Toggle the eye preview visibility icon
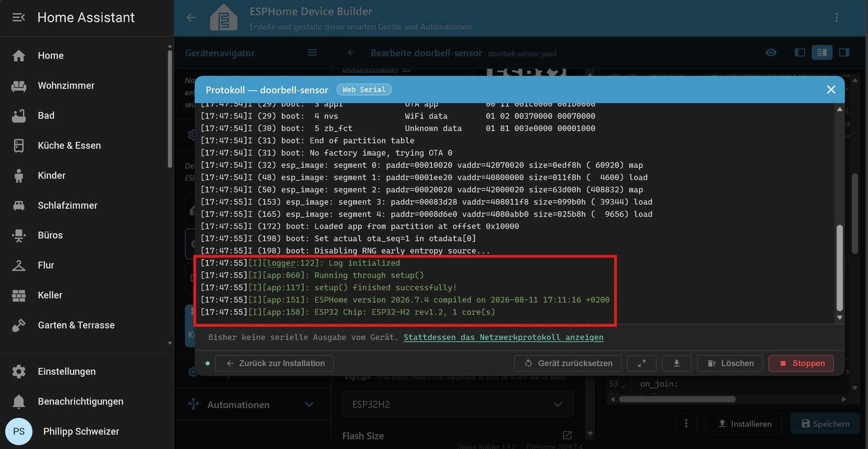 [771, 53]
